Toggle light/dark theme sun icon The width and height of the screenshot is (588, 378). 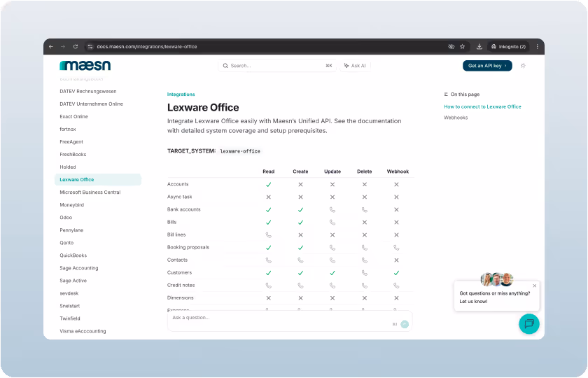pos(523,66)
